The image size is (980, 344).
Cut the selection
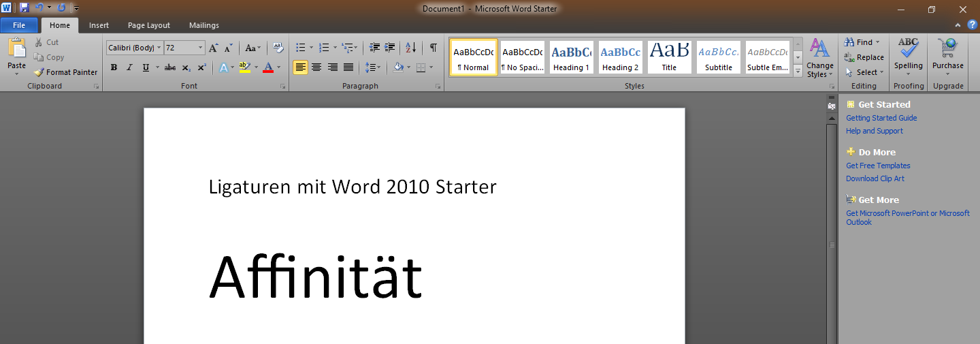coord(47,42)
